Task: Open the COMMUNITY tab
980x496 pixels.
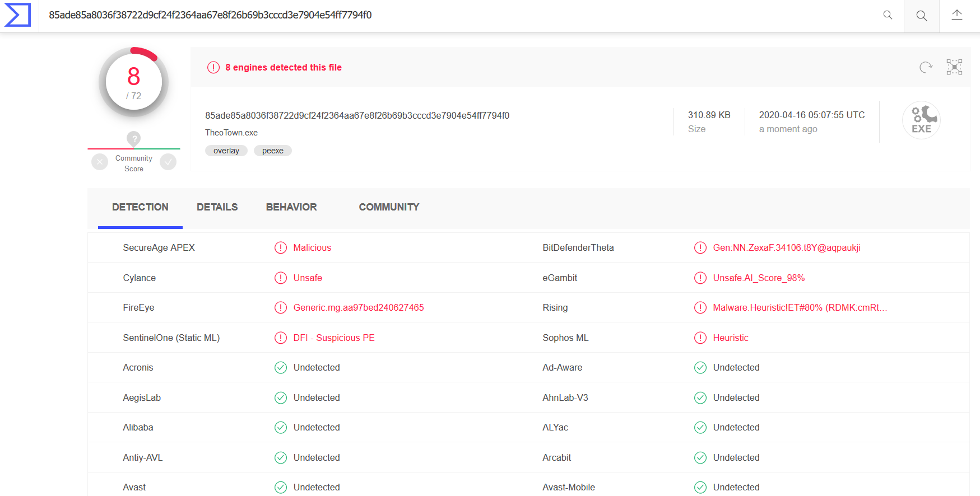Action: (389, 207)
